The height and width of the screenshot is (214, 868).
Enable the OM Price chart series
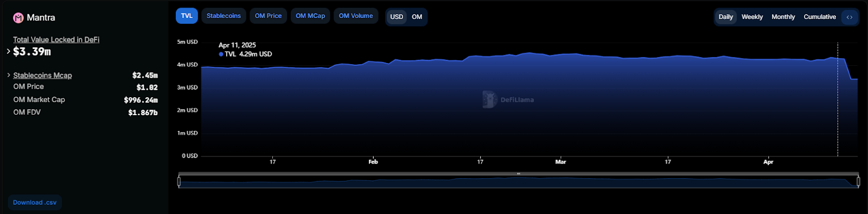pos(268,16)
